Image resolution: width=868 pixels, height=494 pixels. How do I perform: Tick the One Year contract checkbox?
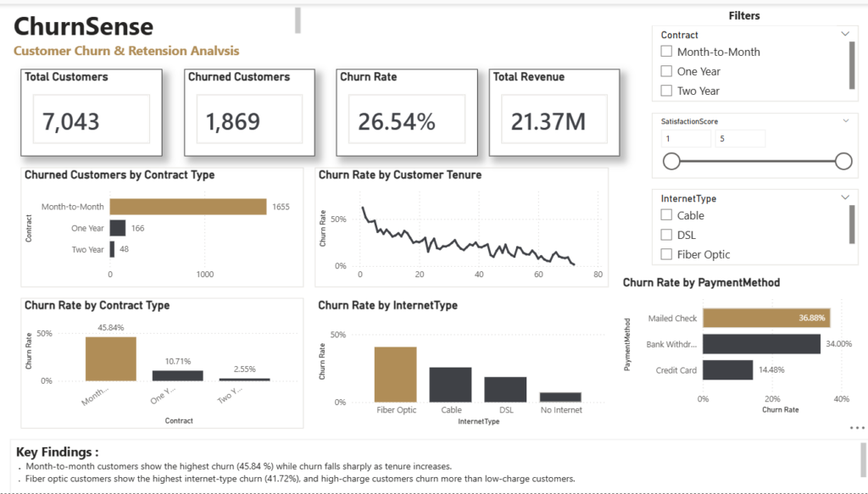pyautogui.click(x=666, y=71)
